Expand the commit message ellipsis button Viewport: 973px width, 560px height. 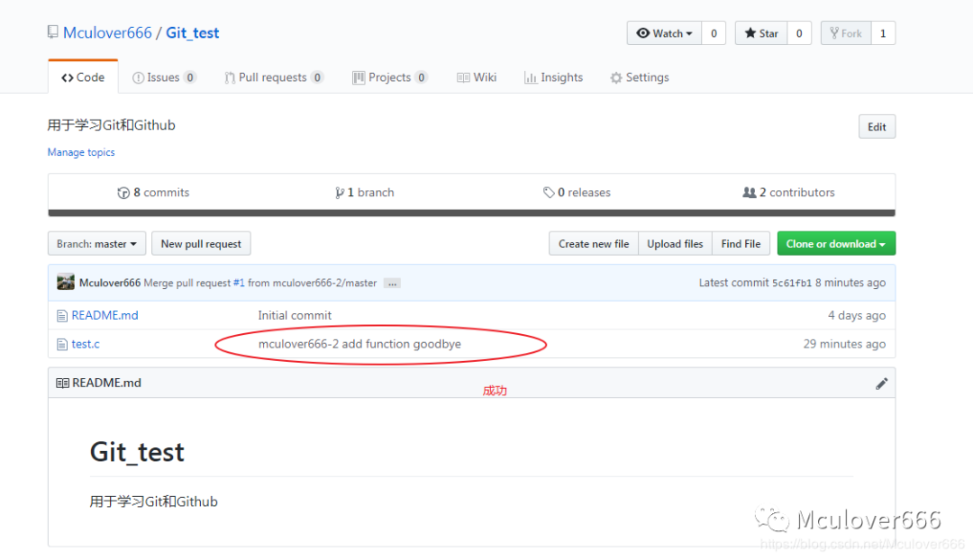point(392,284)
